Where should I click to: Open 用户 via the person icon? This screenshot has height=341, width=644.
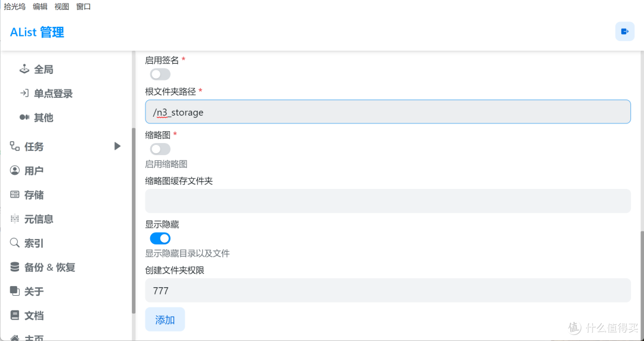click(15, 170)
